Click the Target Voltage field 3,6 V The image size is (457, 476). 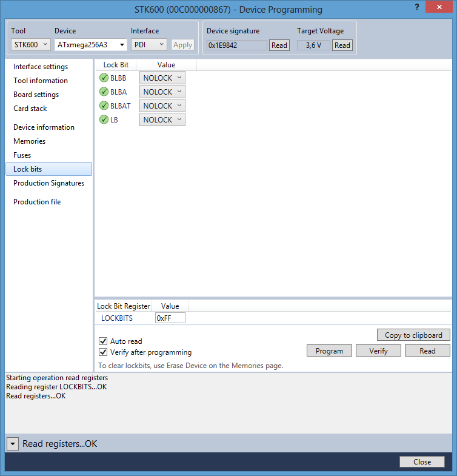[x=313, y=45]
